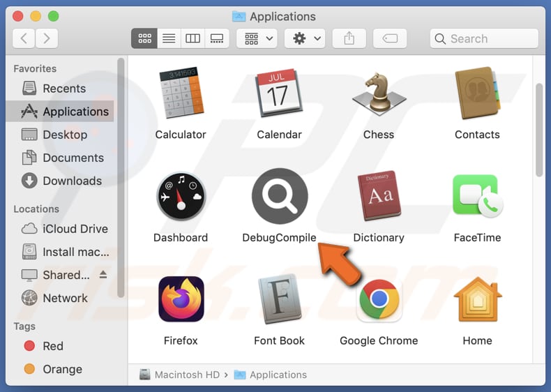Select the Orange tag
The height and width of the screenshot is (392, 551).
pos(60,369)
